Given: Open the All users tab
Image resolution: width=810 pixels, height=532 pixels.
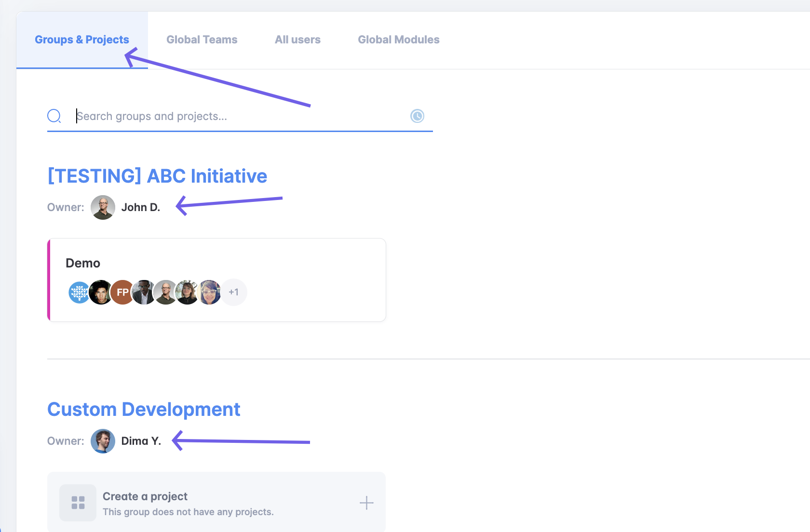Looking at the screenshot, I should click(297, 40).
